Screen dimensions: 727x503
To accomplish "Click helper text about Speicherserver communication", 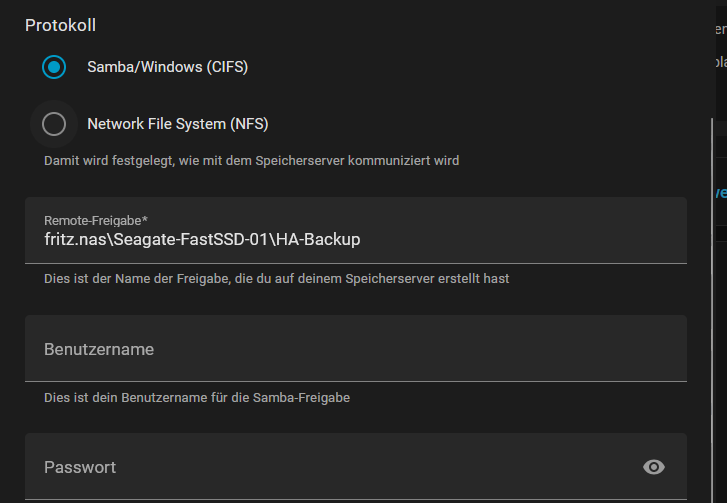I will [251, 161].
